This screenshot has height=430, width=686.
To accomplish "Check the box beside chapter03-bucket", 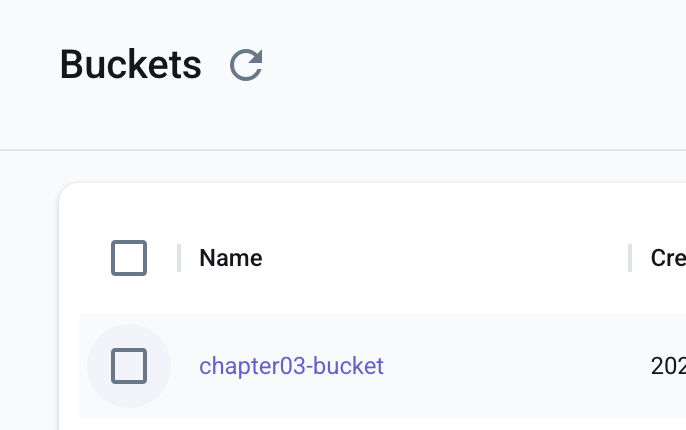I will tap(129, 366).
